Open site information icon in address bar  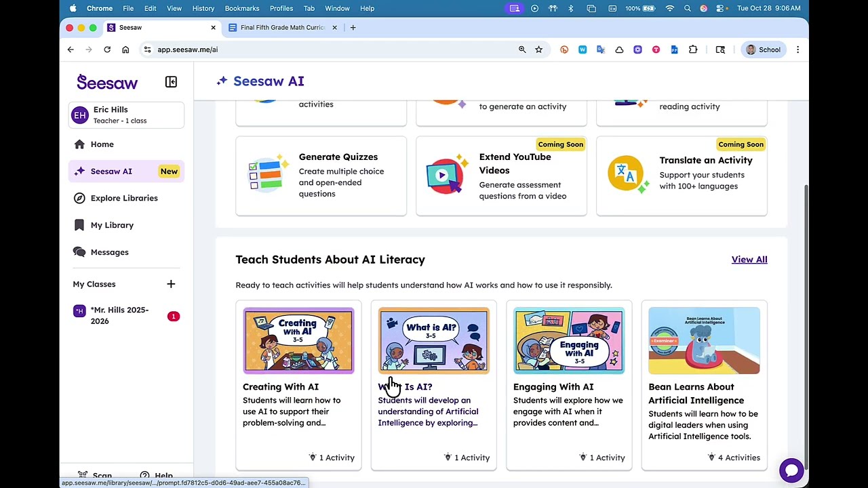147,49
